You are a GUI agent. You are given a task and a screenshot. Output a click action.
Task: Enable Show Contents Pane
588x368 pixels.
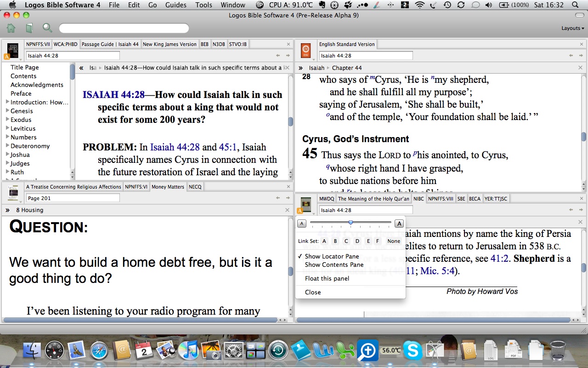pyautogui.click(x=334, y=264)
